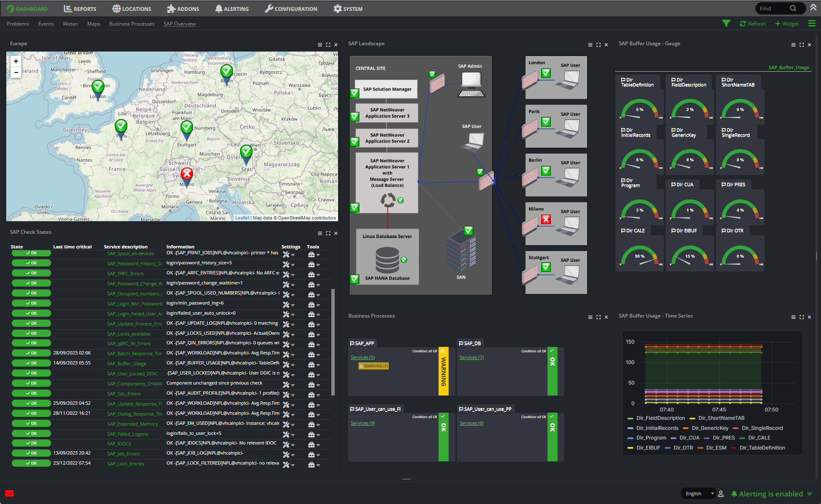The width and height of the screenshot is (821, 504).
Task: Open the envelope icon at bottom left
Action: 9,494
